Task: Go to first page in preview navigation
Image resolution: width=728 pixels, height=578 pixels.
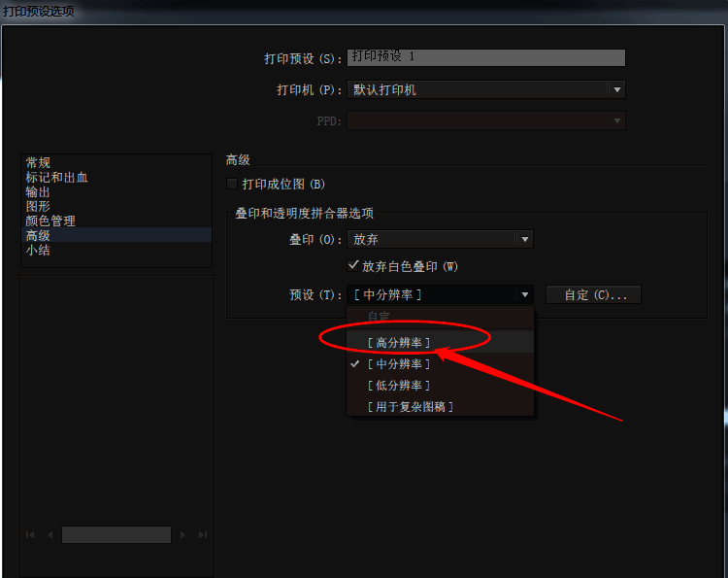Action: point(30,535)
